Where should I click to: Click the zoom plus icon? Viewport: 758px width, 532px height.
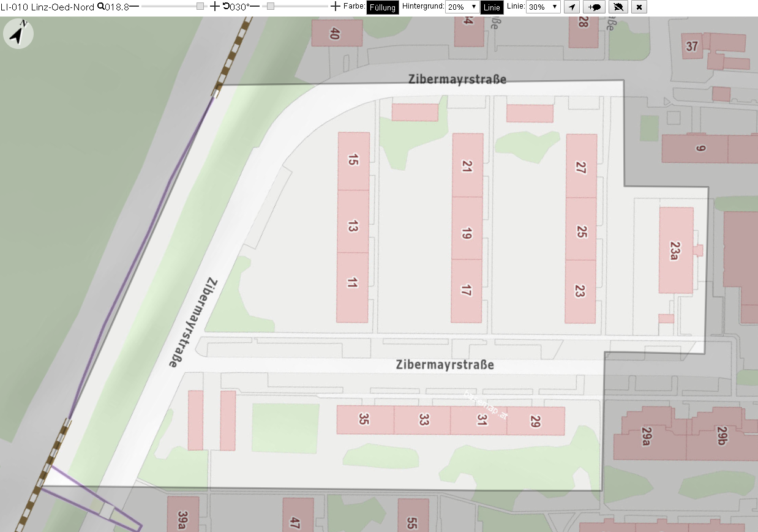click(214, 6)
